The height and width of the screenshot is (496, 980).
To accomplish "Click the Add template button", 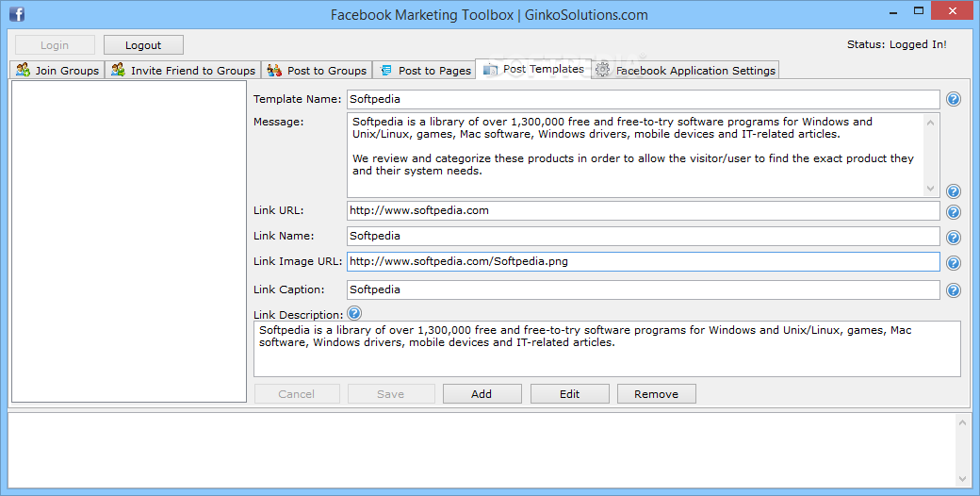I will tap(482, 394).
